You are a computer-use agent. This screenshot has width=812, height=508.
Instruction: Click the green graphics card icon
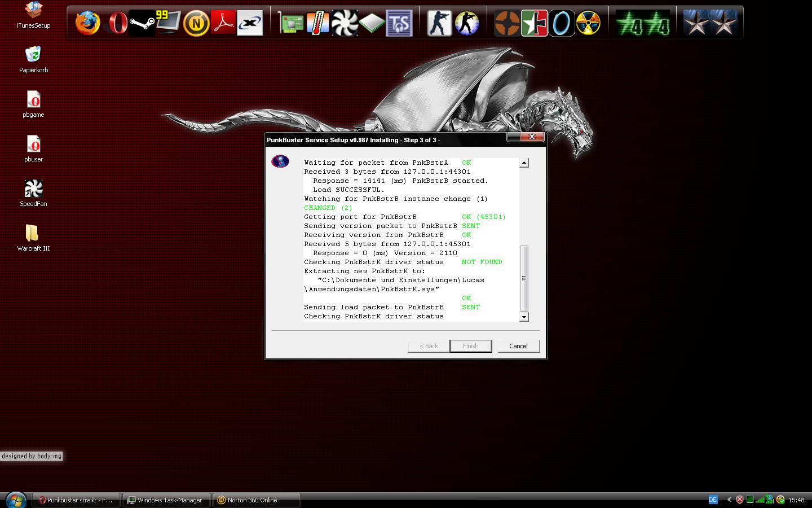tap(291, 23)
